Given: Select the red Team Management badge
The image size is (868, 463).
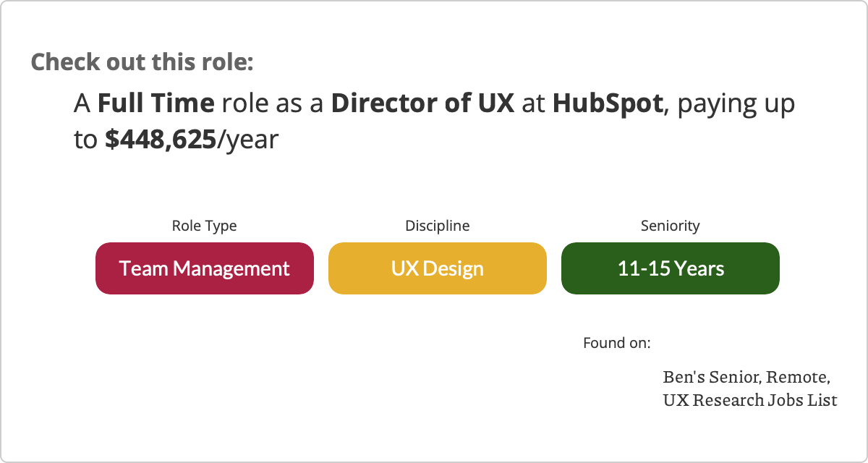Looking at the screenshot, I should (x=204, y=268).
